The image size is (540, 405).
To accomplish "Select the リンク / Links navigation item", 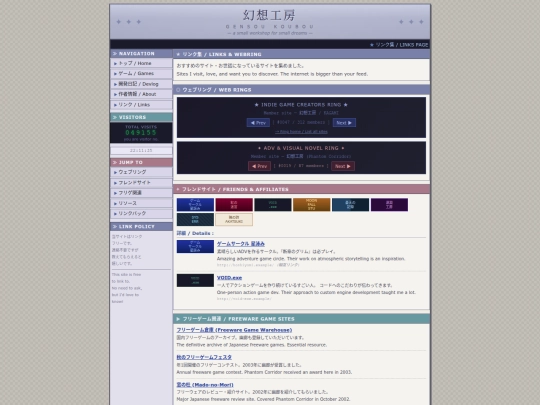I will [141, 105].
